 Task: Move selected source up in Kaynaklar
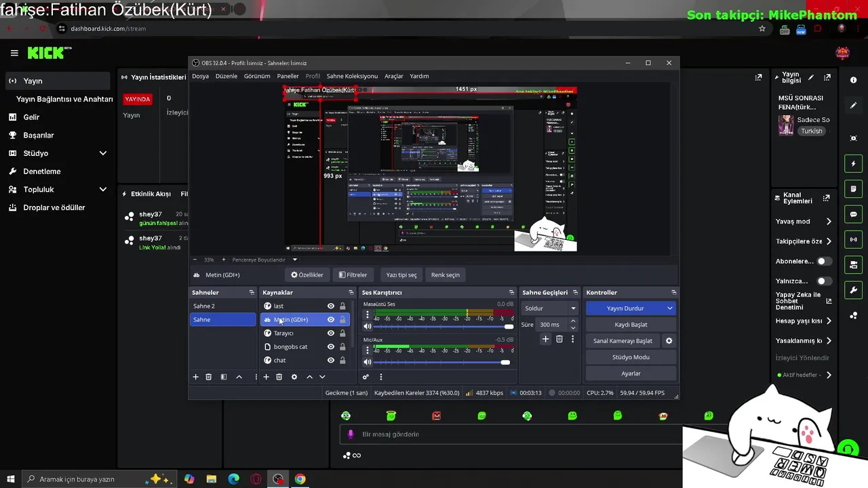309,377
